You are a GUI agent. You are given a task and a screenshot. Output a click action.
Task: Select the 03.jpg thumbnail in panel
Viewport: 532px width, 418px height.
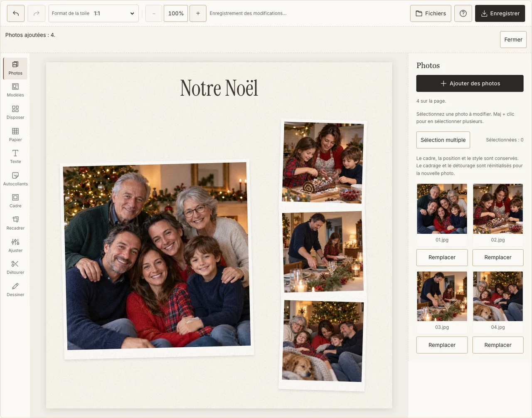[x=442, y=296]
